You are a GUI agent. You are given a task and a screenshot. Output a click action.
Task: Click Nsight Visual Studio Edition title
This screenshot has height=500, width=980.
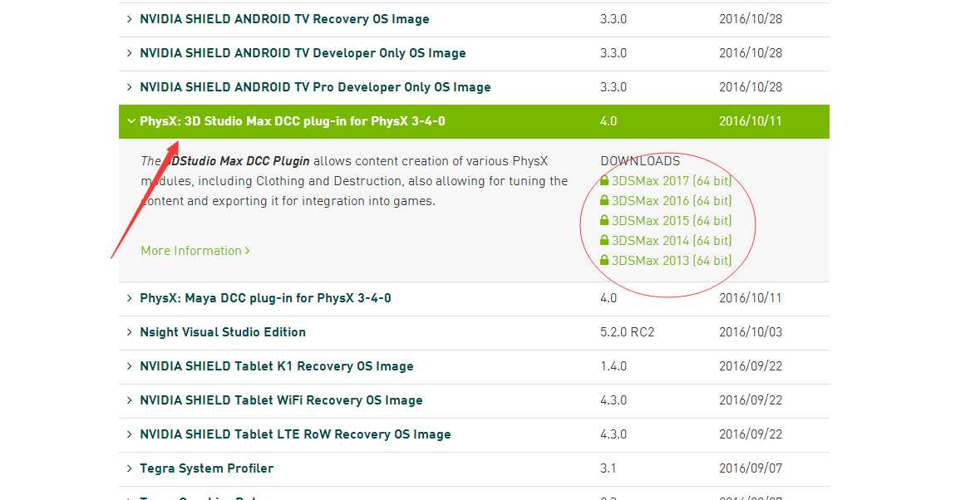point(223,332)
